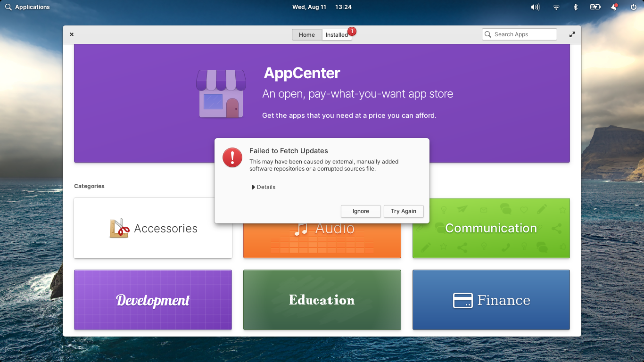The width and height of the screenshot is (644, 362).
Task: Open the Bluetooth indicator
Action: [x=575, y=7]
